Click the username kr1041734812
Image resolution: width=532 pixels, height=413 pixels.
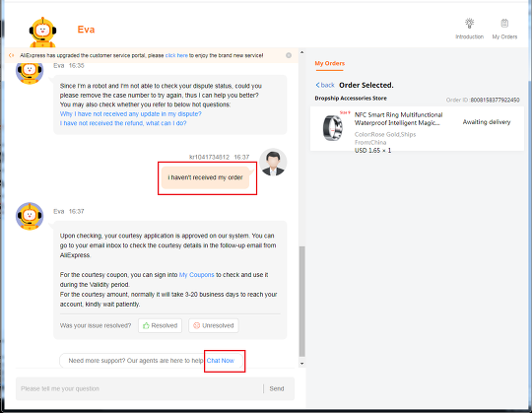pyautogui.click(x=209, y=157)
